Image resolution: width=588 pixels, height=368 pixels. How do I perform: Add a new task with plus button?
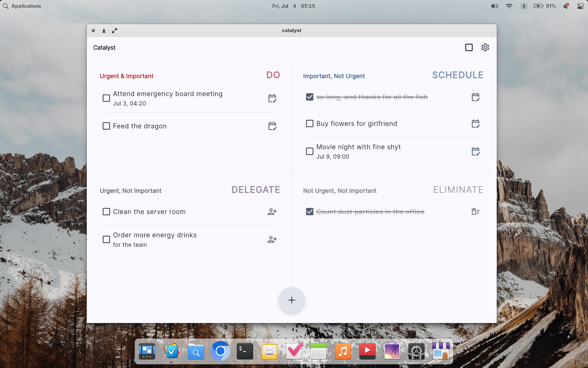pos(292,300)
